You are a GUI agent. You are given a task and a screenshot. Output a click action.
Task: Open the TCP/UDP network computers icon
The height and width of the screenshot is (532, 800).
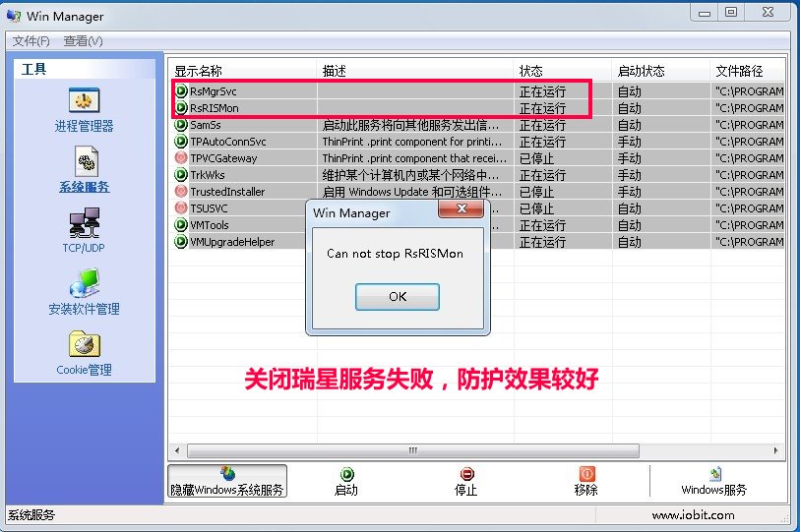85,222
